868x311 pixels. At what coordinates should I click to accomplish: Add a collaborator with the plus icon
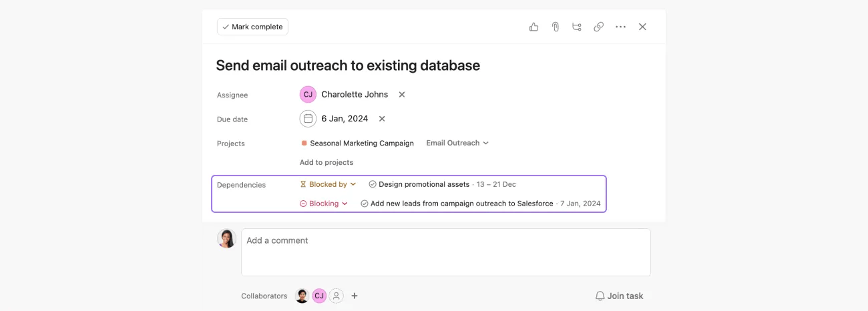(x=355, y=296)
